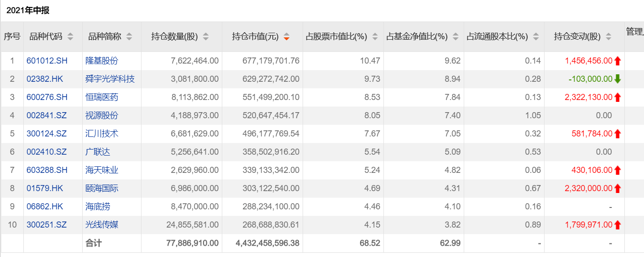Sort by 占基金净值比(%) column arrows

[455, 36]
